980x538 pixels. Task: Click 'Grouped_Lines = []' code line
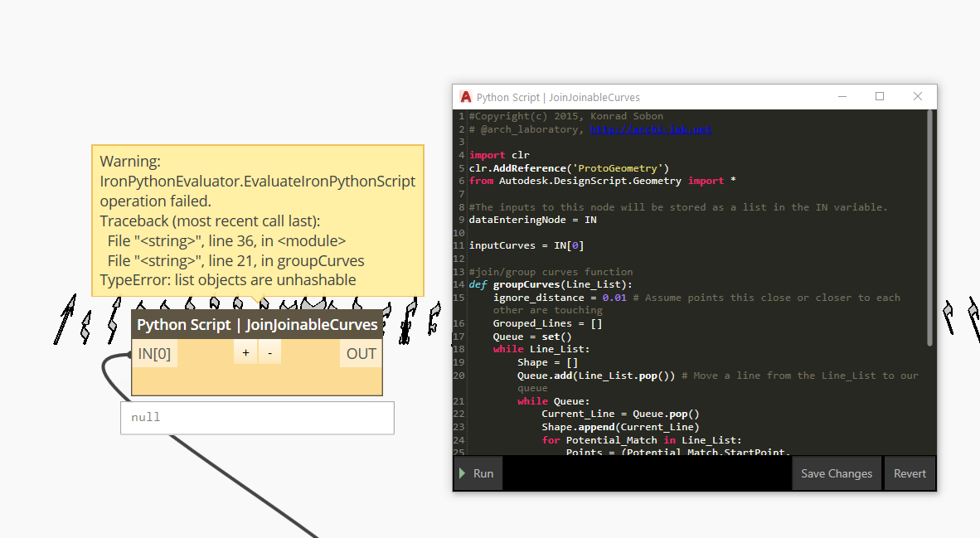click(547, 323)
